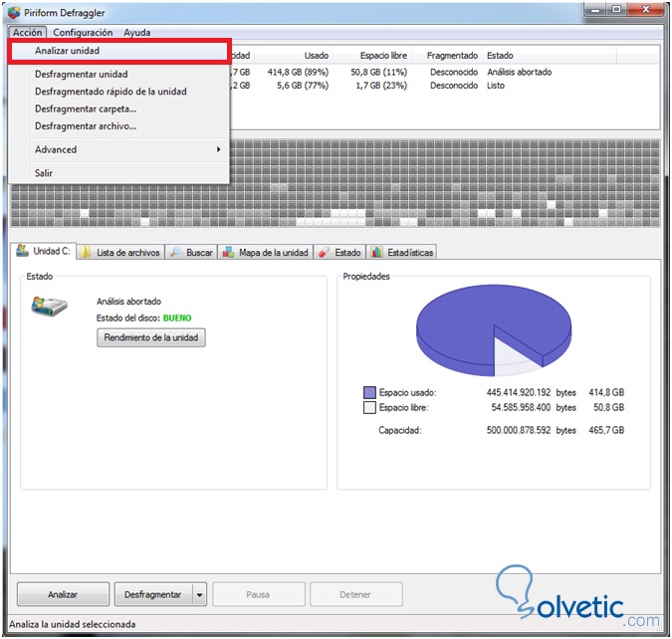The image size is (672, 639).
Task: Click the Unidad C: tab drive icon
Action: pyautogui.click(x=22, y=251)
